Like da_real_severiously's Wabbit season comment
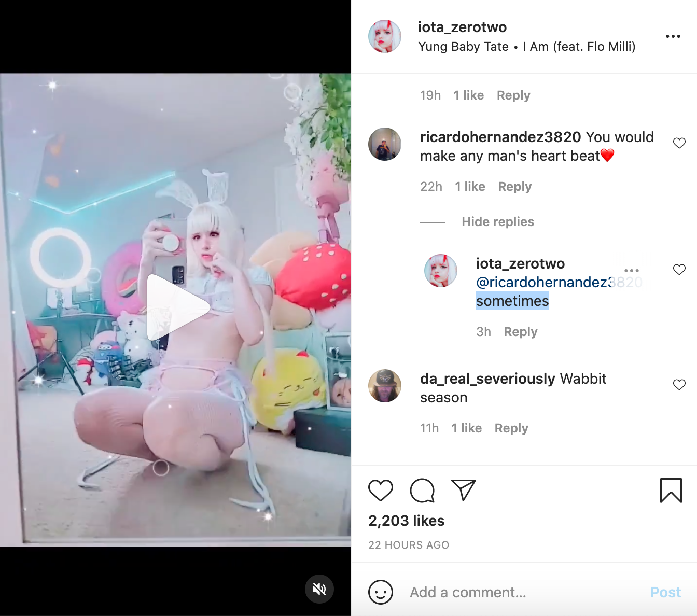697x616 pixels. (x=679, y=385)
